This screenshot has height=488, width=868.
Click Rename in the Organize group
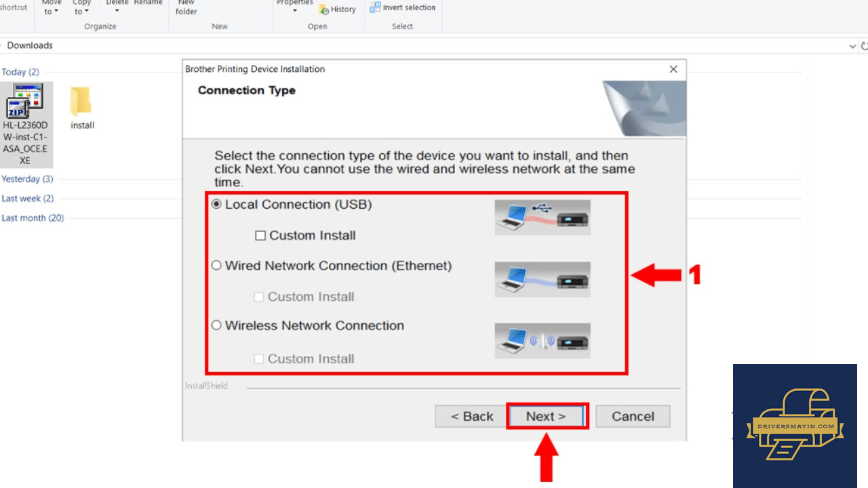[148, 3]
